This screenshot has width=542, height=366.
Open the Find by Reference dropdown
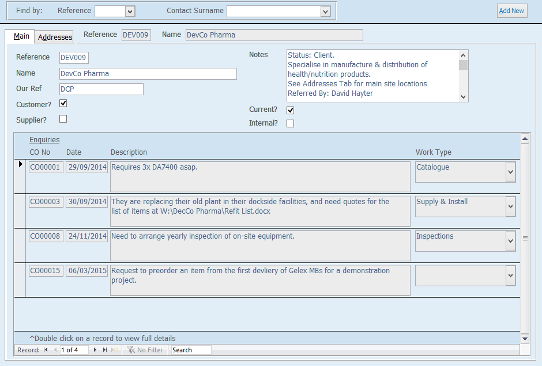click(130, 11)
